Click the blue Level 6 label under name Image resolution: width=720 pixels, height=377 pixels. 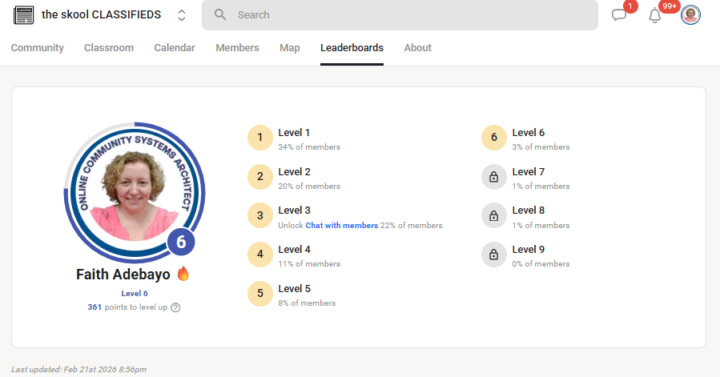coord(135,293)
